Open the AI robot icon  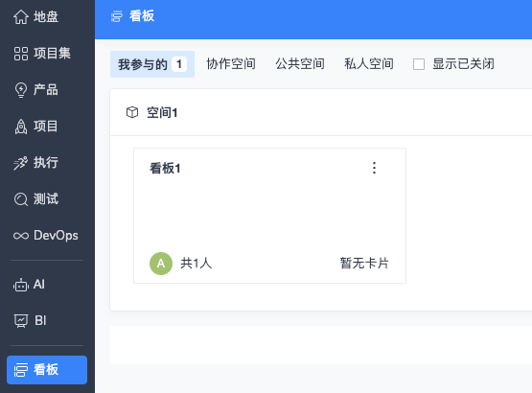tap(21, 285)
